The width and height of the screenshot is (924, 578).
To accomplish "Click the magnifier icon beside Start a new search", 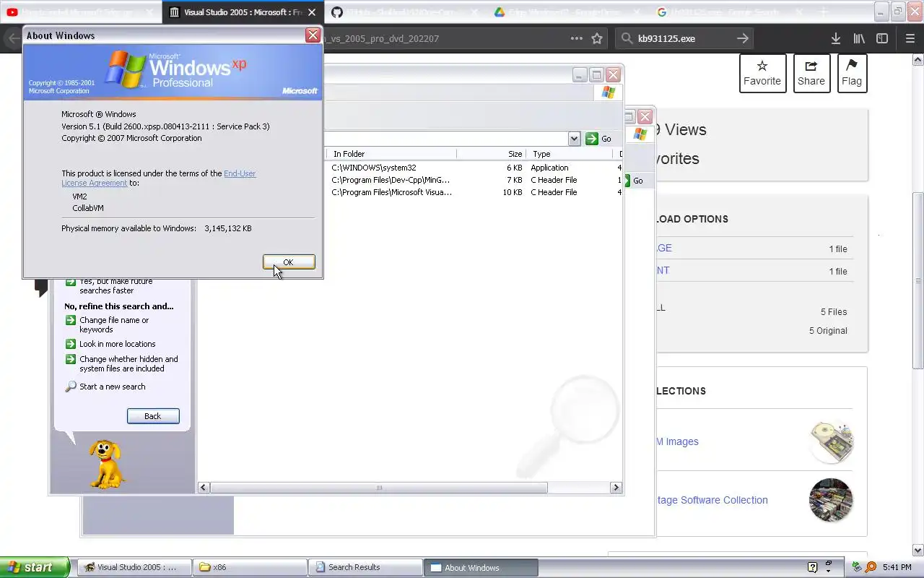I will (71, 387).
